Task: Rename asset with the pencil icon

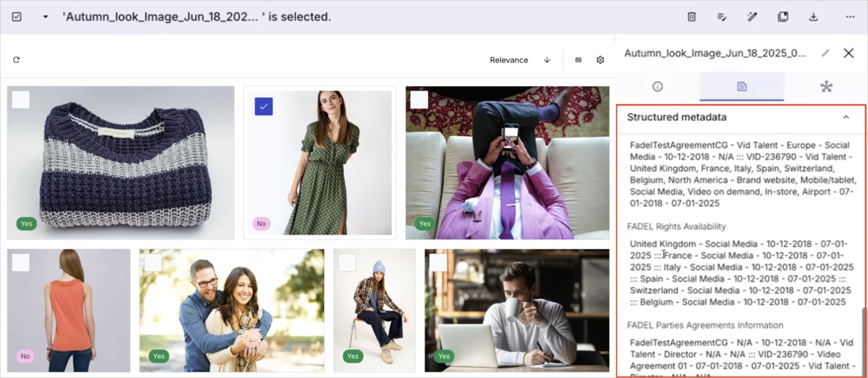Action: click(x=825, y=53)
